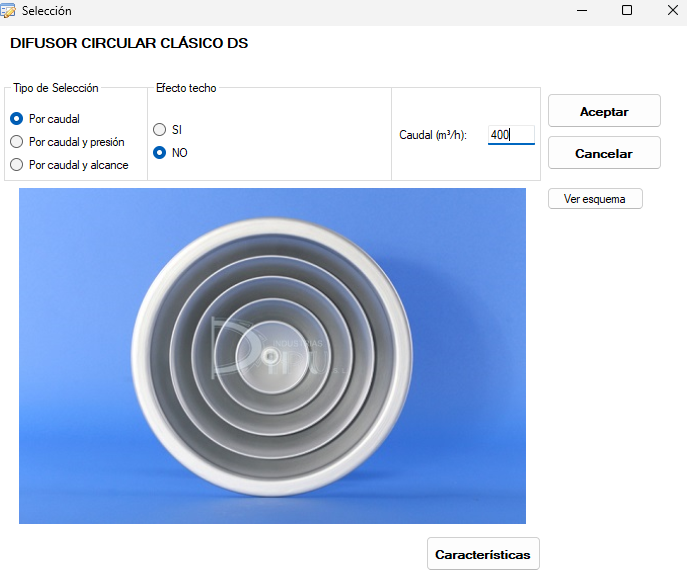This screenshot has height=570, width=687.
Task: Click the 'DIFUSOR CIRCULAR CLÁSICO DS' heading
Action: [129, 44]
